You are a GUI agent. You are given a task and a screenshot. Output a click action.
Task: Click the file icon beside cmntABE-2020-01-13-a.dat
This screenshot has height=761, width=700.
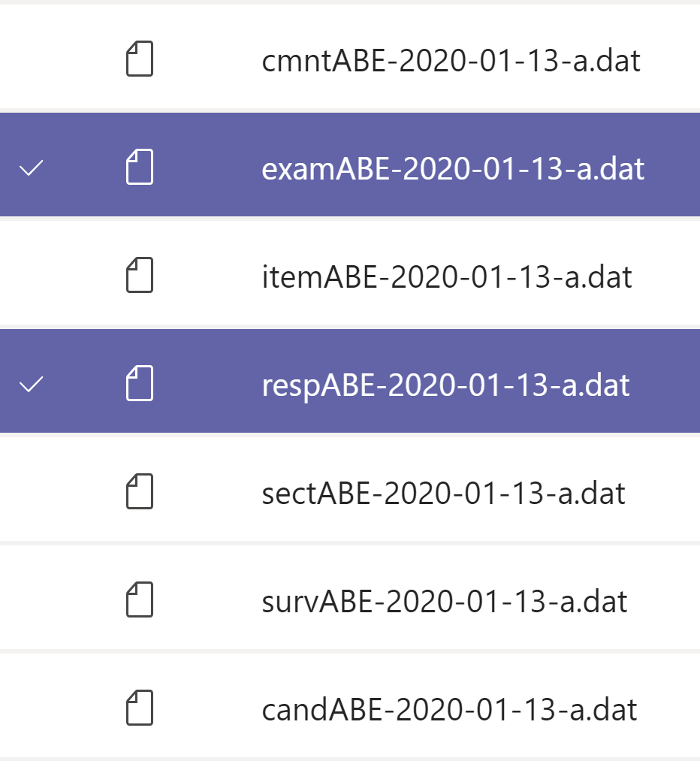139,61
